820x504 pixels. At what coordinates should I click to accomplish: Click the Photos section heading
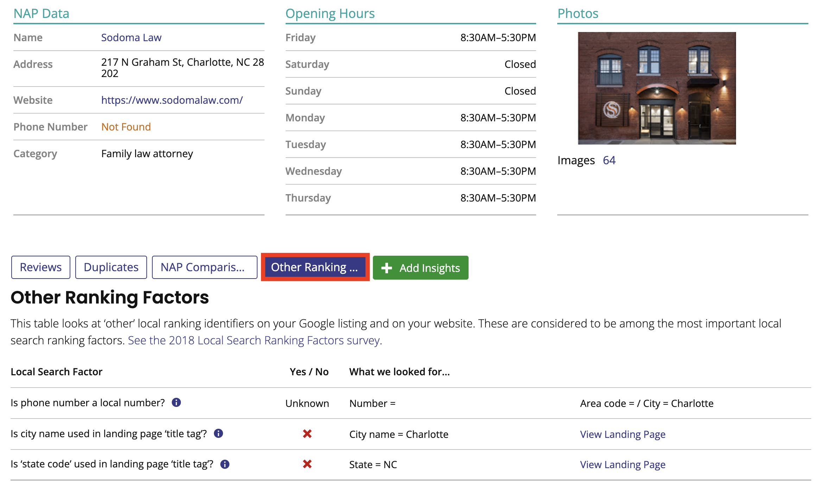point(578,13)
